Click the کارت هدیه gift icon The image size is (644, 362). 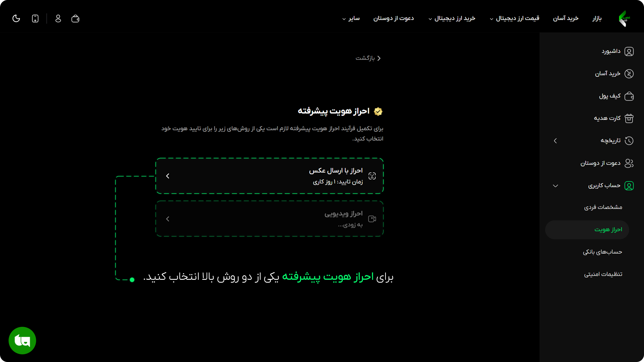coord(629,118)
